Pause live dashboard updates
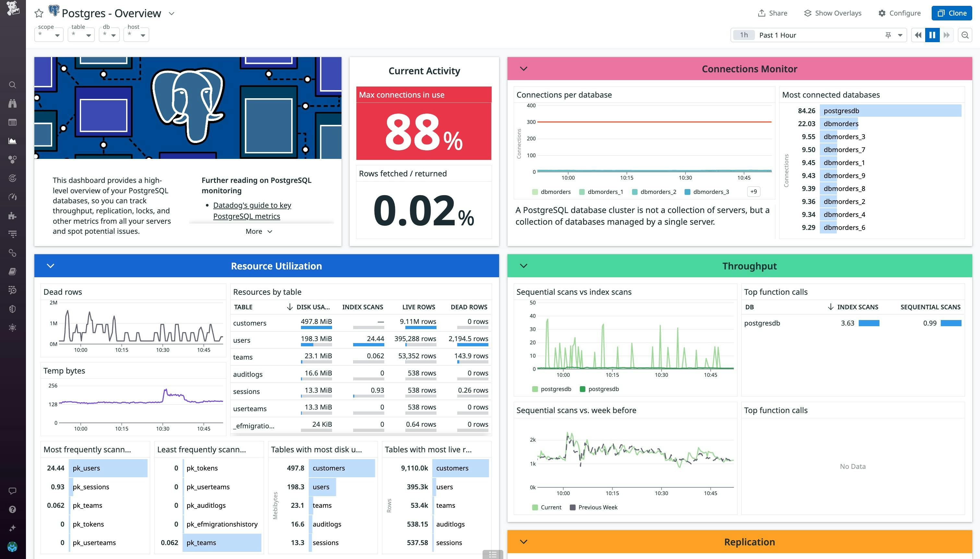Image resolution: width=980 pixels, height=559 pixels. tap(932, 35)
